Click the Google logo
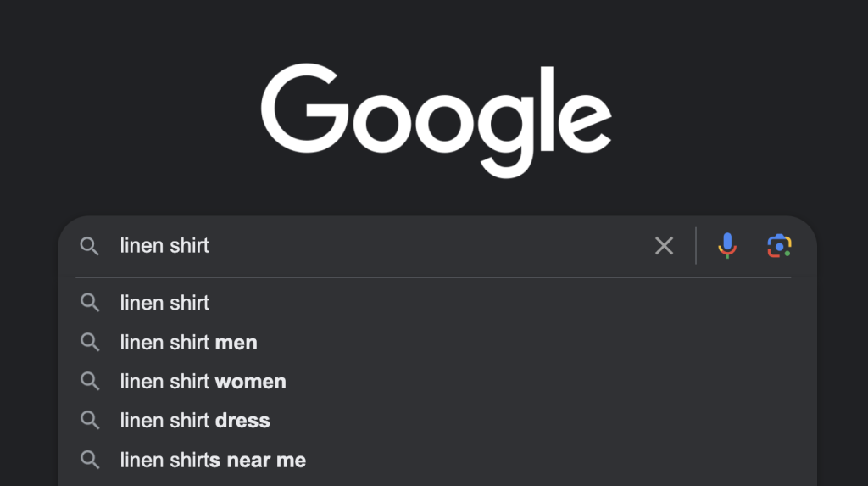The image size is (868, 486). [x=437, y=120]
